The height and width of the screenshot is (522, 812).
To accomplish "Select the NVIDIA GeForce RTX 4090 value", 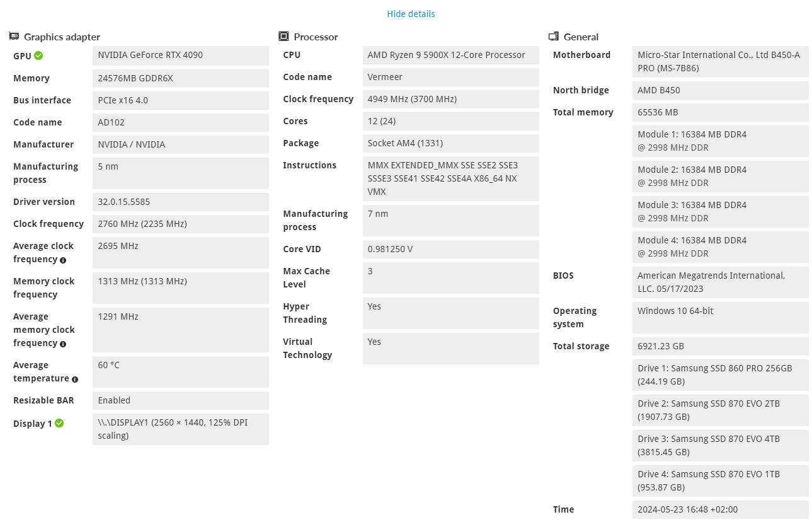I will [x=181, y=55].
